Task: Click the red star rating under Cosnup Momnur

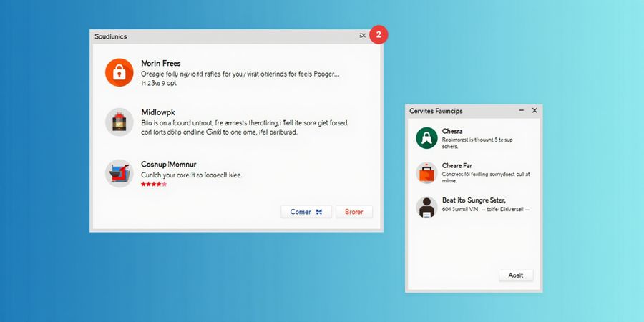Action: click(x=154, y=185)
